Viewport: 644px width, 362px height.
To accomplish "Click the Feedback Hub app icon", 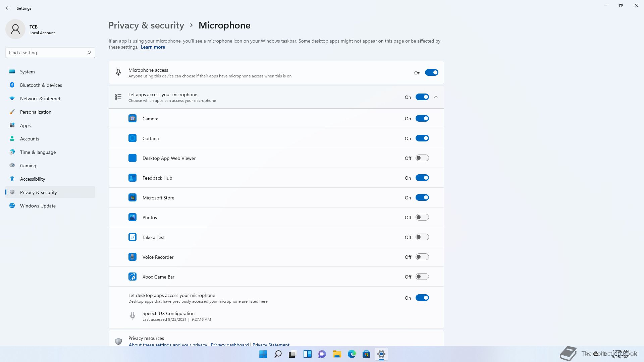I will point(132,178).
